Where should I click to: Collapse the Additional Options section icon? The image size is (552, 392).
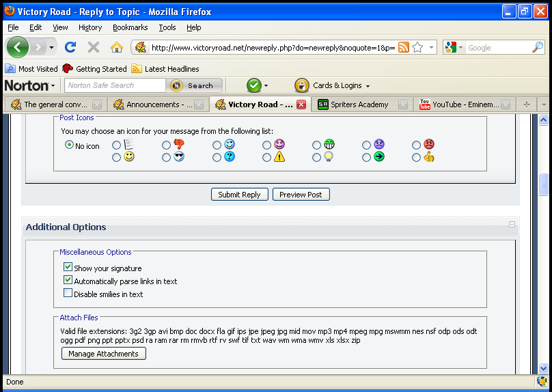pyautogui.click(x=511, y=224)
